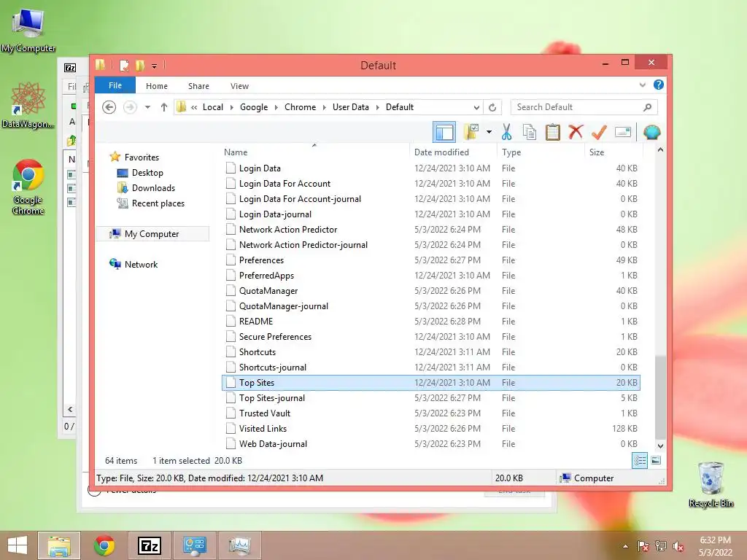Click the orange checkmark properties icon
The height and width of the screenshot is (560, 747).
pos(599,132)
